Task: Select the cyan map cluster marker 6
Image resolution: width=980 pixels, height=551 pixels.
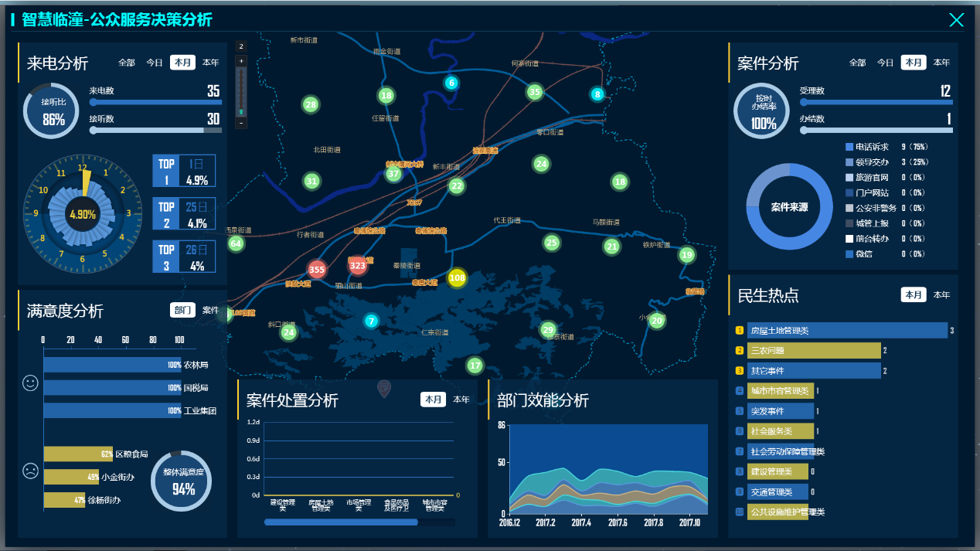Action: [451, 83]
